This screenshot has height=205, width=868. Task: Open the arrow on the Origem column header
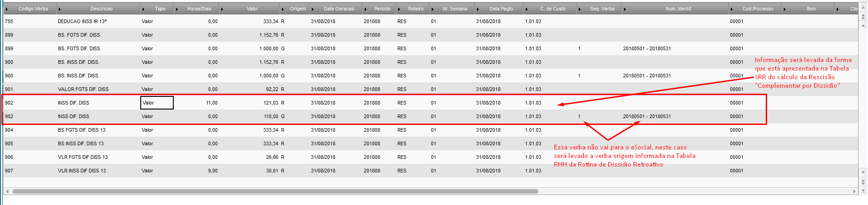283,9
